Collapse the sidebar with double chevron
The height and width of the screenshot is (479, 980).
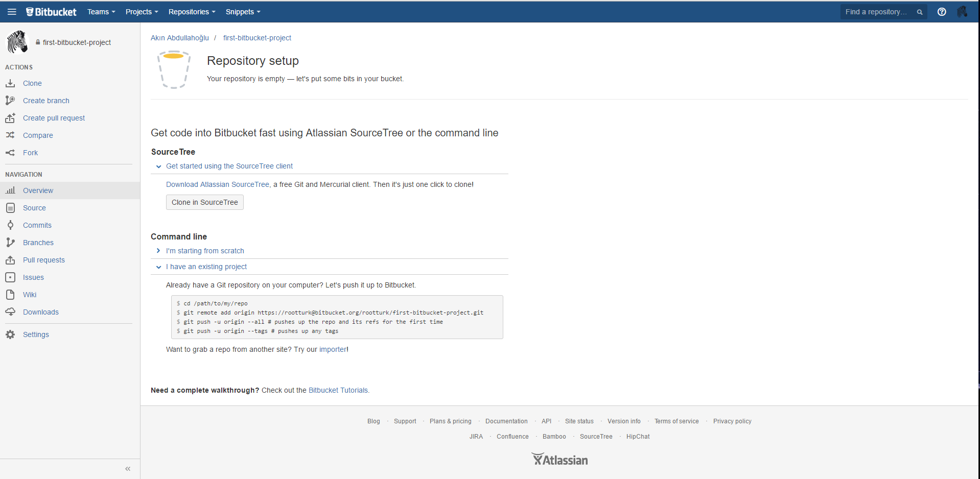pos(128,469)
